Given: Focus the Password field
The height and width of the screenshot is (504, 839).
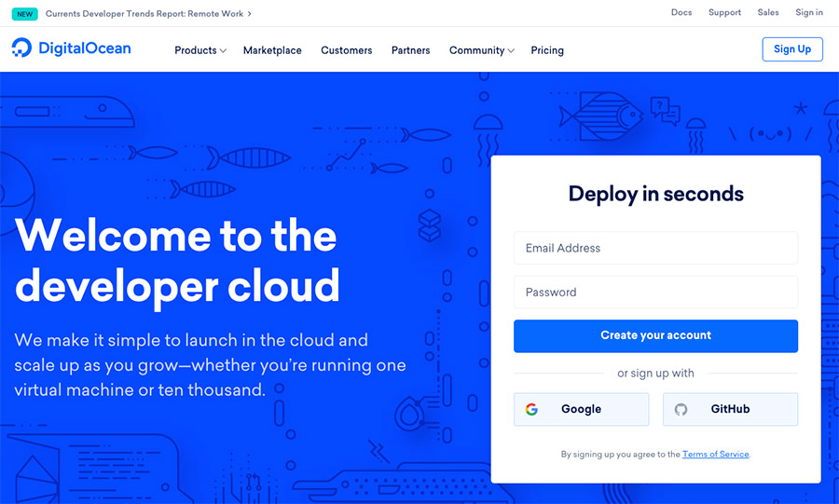Looking at the screenshot, I should (x=655, y=293).
